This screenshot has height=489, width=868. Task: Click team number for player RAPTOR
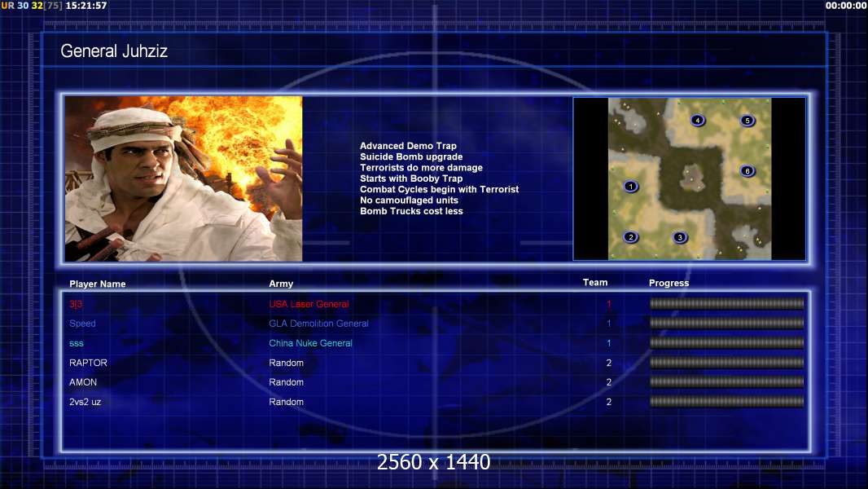click(609, 363)
